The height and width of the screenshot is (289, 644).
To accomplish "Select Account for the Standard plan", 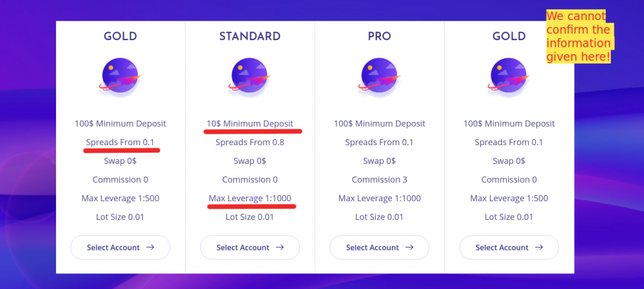I will [x=250, y=248].
